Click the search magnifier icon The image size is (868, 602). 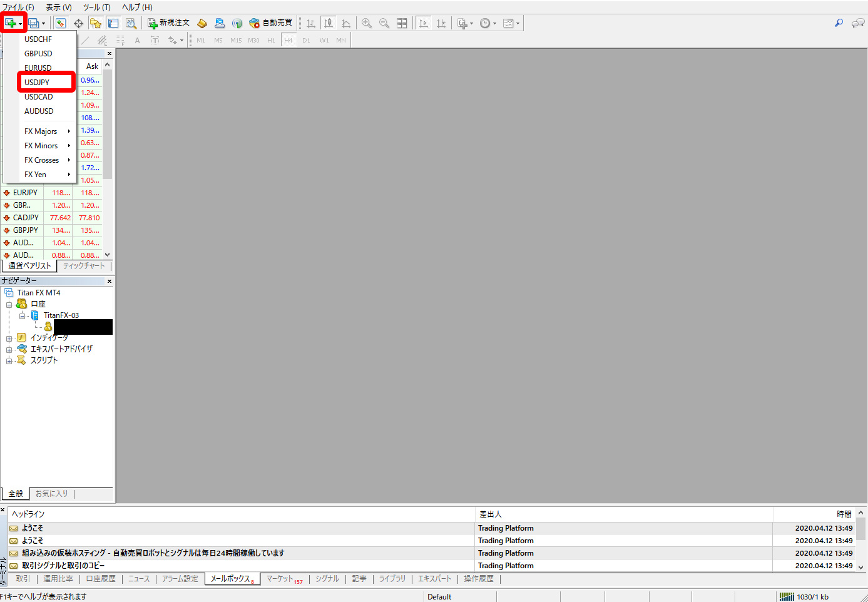click(839, 23)
